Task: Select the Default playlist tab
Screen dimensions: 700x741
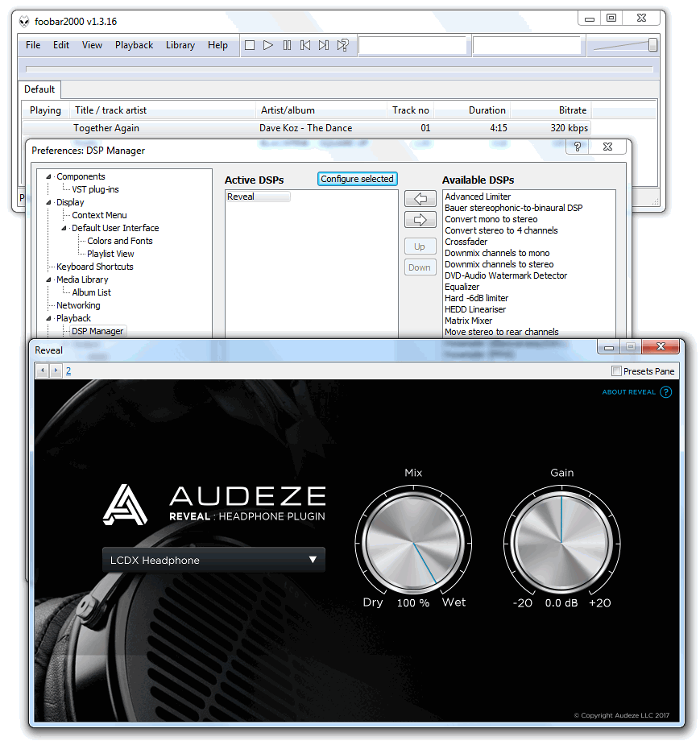Action: [39, 89]
